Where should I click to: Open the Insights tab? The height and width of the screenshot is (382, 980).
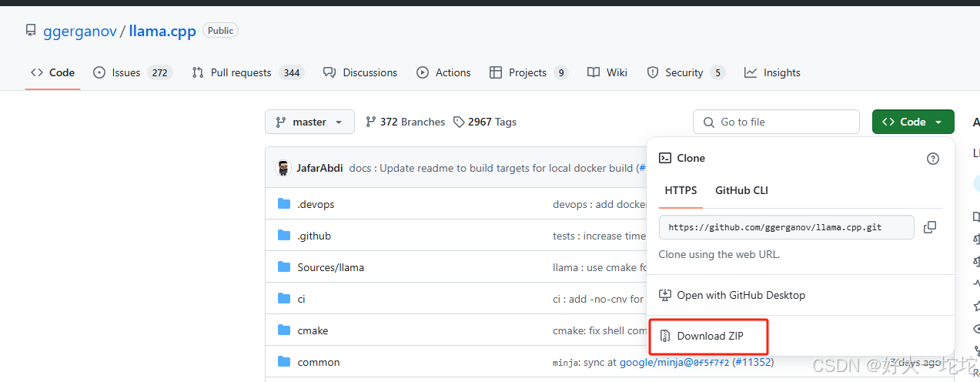(772, 72)
